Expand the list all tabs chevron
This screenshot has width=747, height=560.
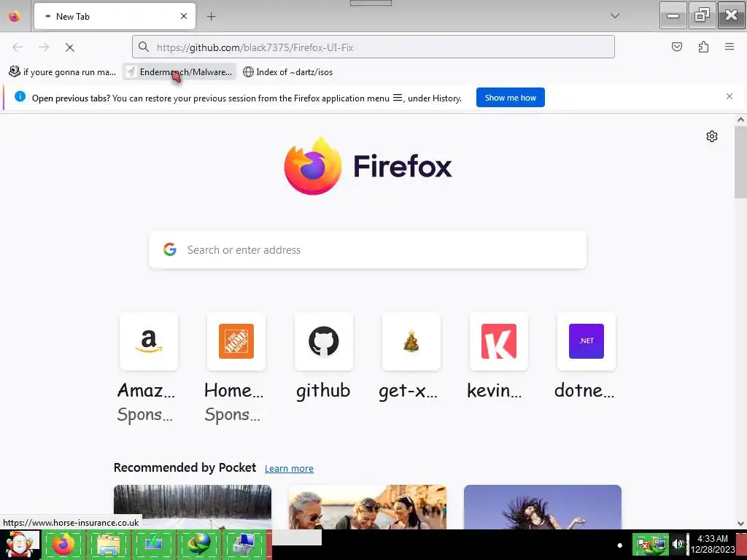click(614, 16)
